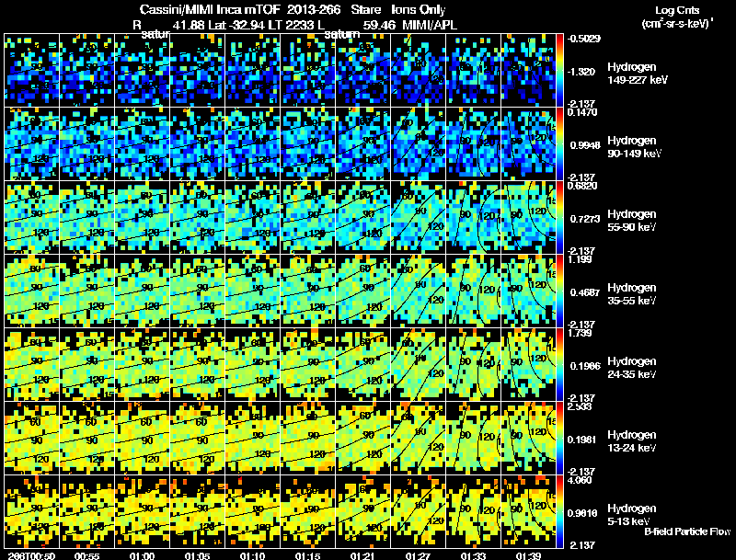Click the colorbar value '2.533'
The width and height of the screenshot is (736, 560).
[580, 406]
